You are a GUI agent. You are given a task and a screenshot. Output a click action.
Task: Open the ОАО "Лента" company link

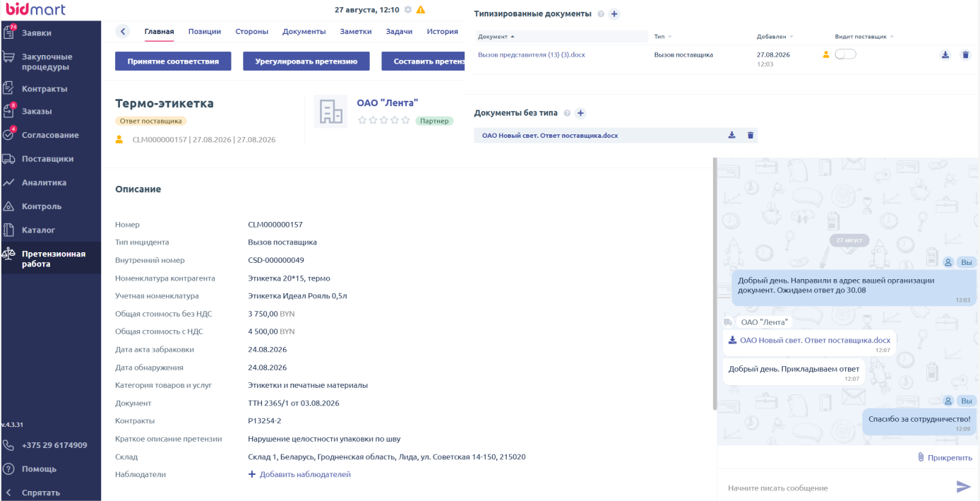(388, 103)
